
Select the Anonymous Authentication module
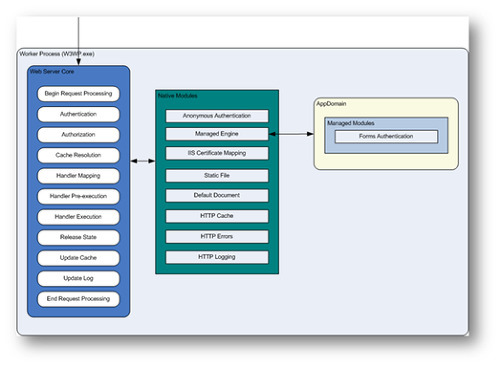pyautogui.click(x=217, y=116)
